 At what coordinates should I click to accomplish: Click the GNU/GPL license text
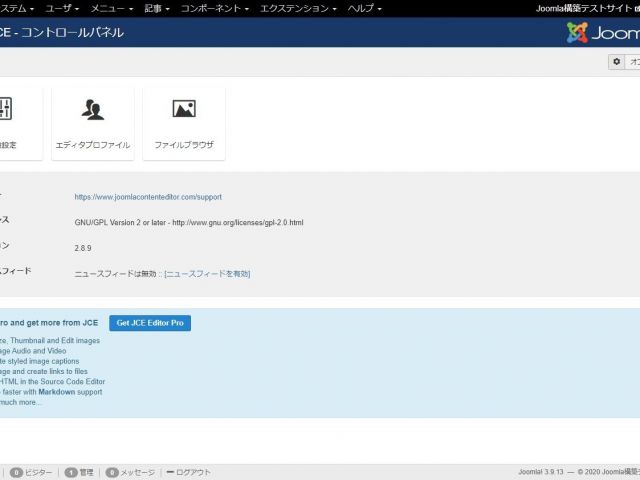pos(189,222)
